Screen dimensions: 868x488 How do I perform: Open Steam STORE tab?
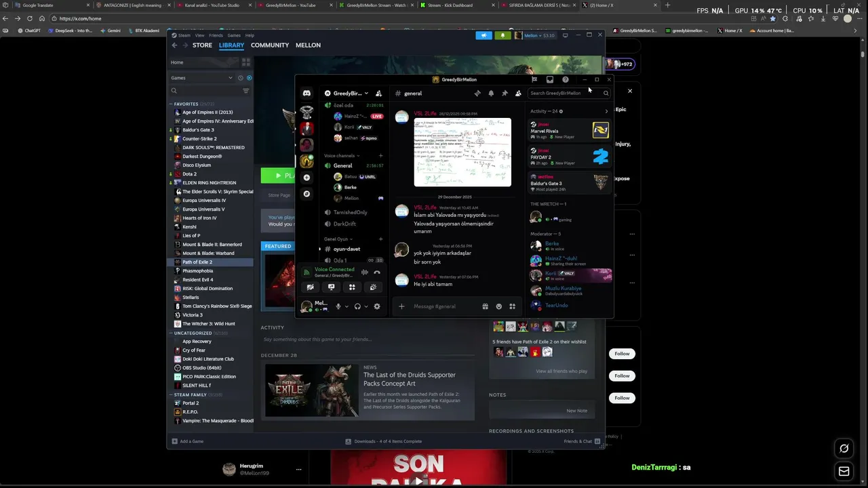tap(202, 45)
